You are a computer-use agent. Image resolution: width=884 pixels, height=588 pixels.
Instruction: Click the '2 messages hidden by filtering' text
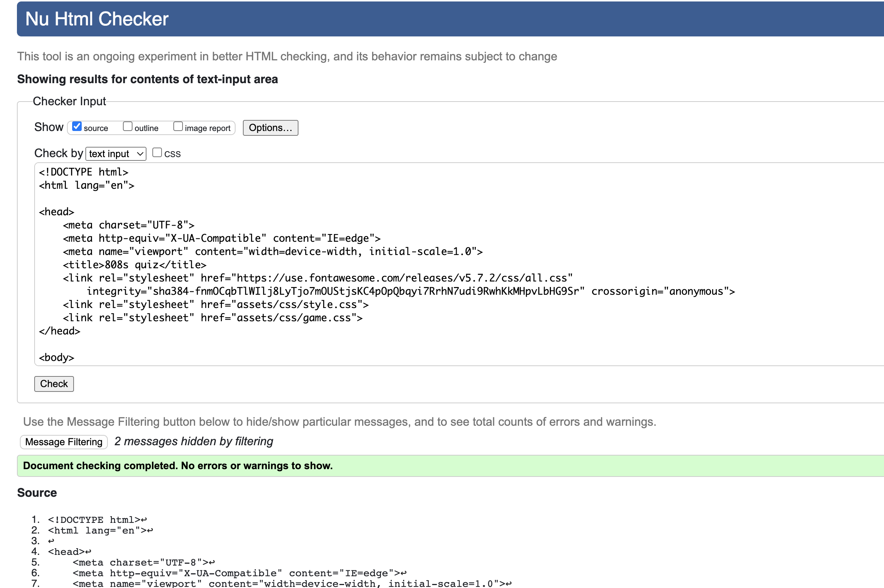(x=194, y=442)
